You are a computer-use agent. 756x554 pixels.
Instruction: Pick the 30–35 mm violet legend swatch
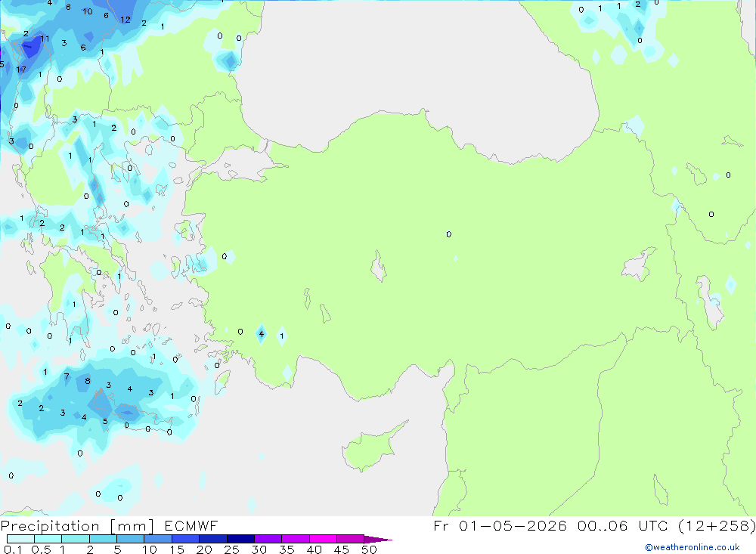click(268, 539)
